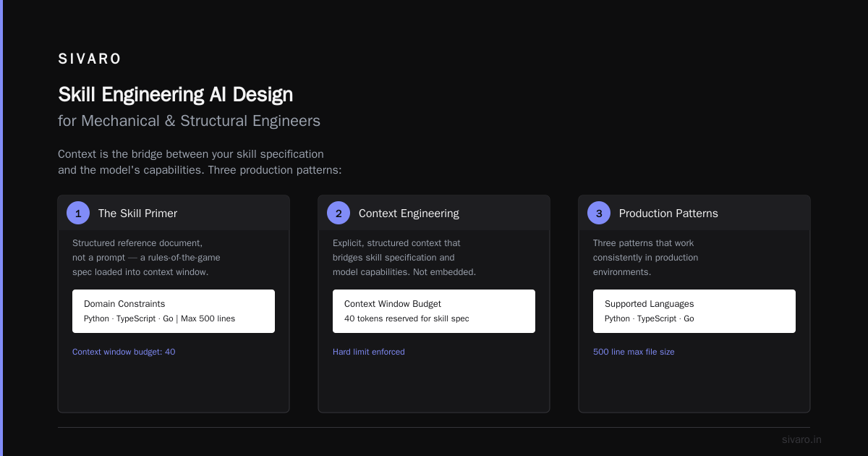Click the number 2 circle badge
This screenshot has width=868, height=456.
pyautogui.click(x=339, y=213)
